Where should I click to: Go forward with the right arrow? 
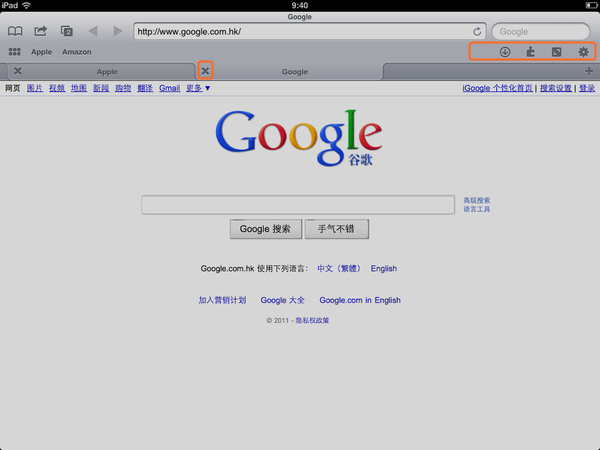[x=118, y=31]
